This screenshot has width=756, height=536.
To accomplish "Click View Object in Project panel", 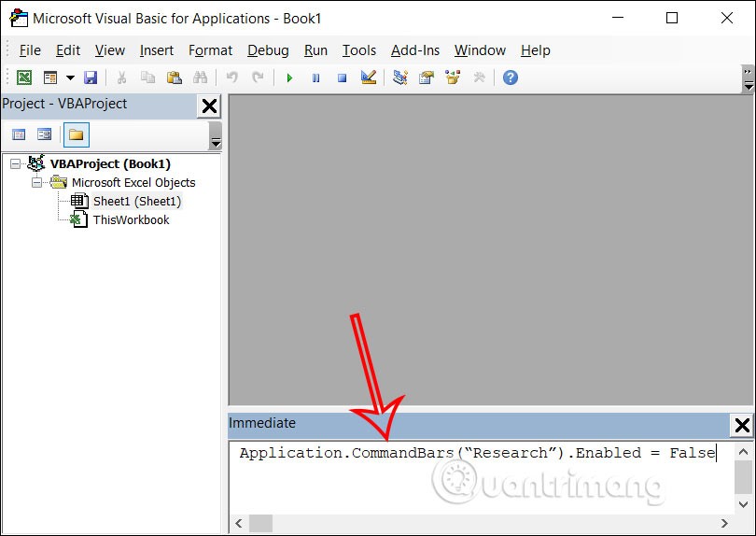I will click(x=44, y=134).
